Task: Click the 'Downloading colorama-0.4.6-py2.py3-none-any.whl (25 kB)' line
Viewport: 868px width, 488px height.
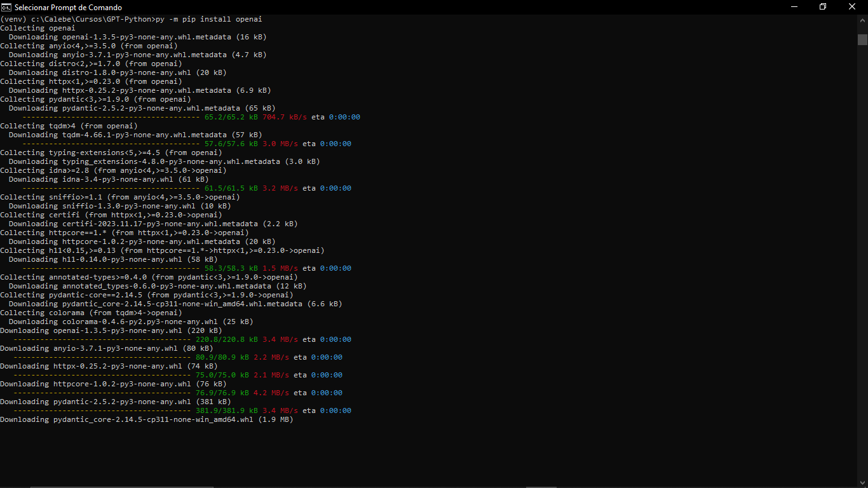Action: coord(131,322)
